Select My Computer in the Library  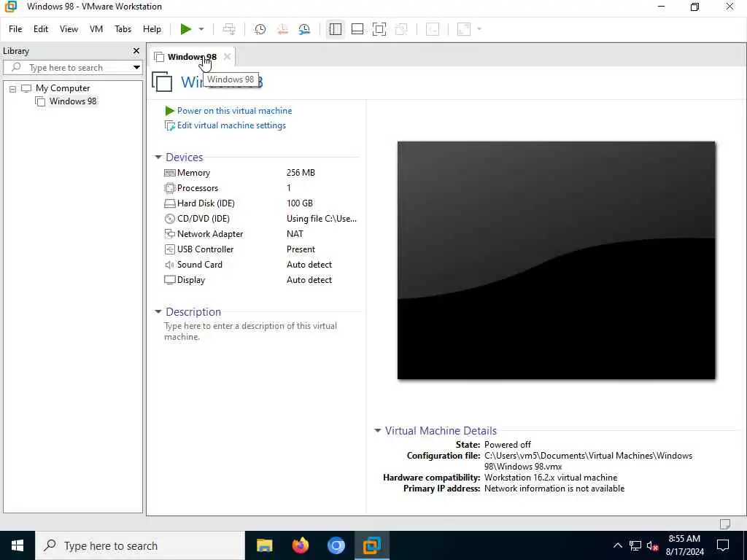pyautogui.click(x=63, y=88)
